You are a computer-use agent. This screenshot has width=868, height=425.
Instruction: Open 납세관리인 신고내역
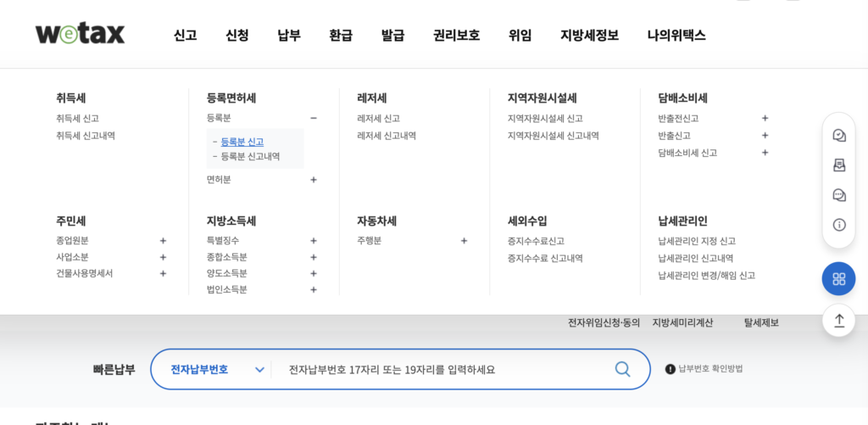click(696, 258)
